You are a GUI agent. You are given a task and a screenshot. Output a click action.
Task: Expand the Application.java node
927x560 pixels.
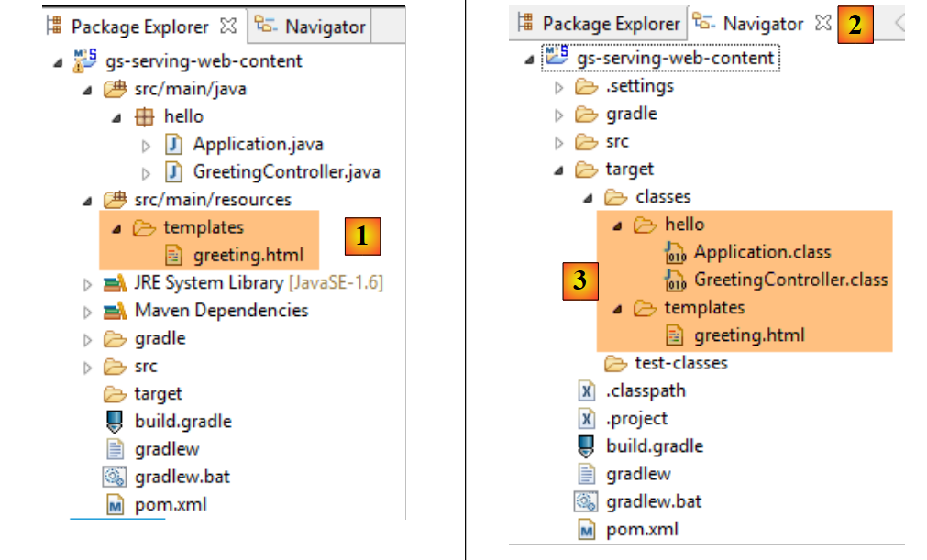pyautogui.click(x=146, y=145)
